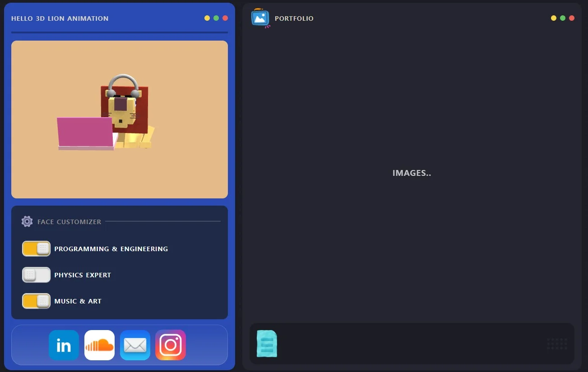Click the green dot in Portfolio window
This screenshot has height=372, width=588.
point(563,18)
